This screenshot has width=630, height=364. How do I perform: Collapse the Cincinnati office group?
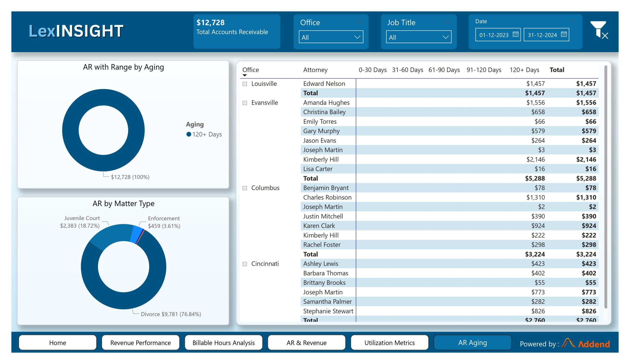click(245, 264)
